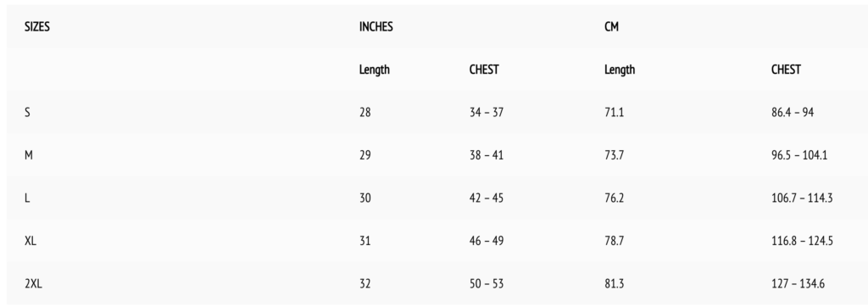Click the 34 – 37 chest inches cell
This screenshot has height=307, width=868.
coord(486,113)
